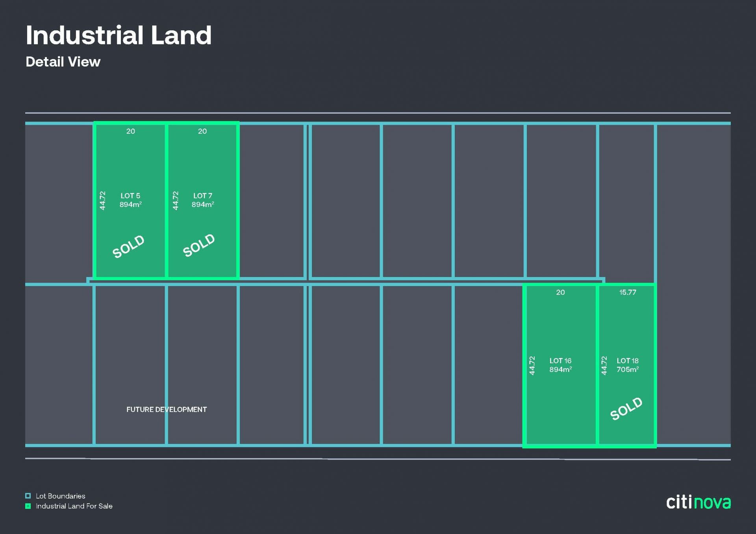Click the 44.72 depth dimension beside Lot 5

click(102, 200)
